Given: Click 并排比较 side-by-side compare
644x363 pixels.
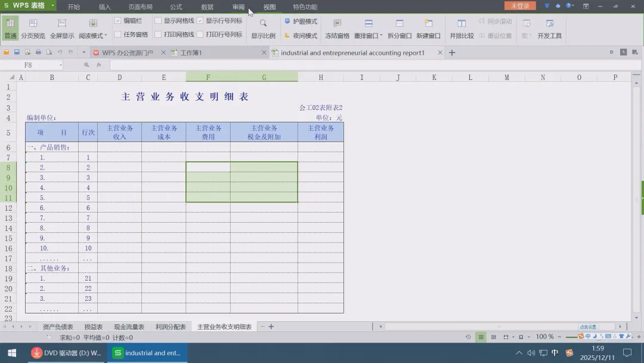Looking at the screenshot, I should pyautogui.click(x=462, y=28).
